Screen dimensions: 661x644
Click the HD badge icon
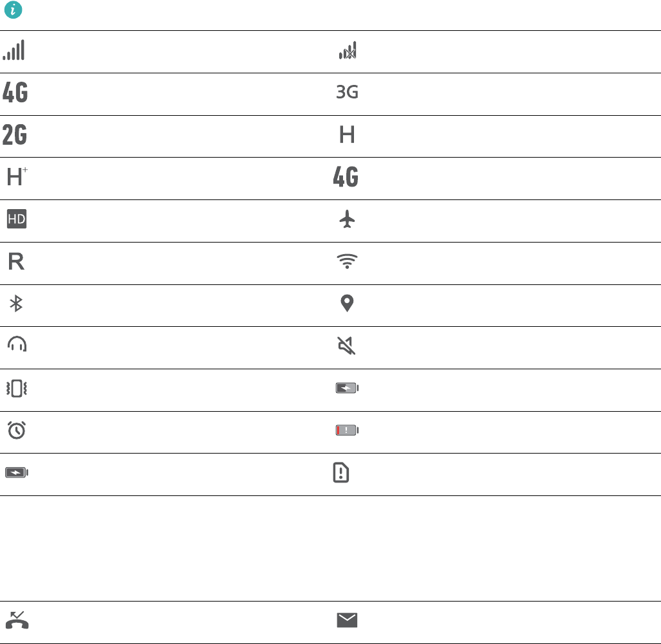tap(17, 219)
